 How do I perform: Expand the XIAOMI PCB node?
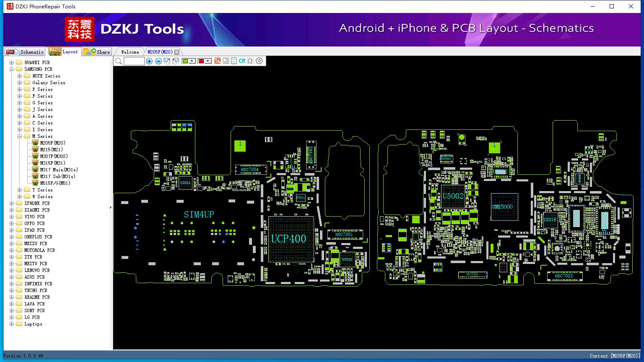point(12,210)
